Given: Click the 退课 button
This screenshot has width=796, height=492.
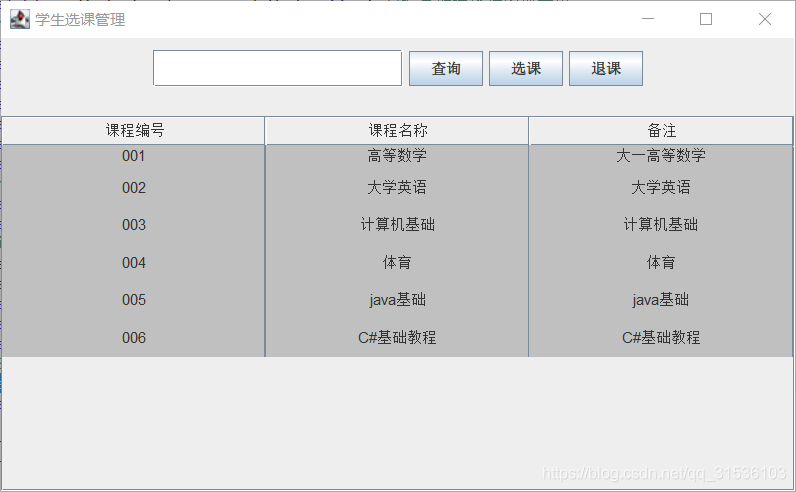Looking at the screenshot, I should pos(606,69).
